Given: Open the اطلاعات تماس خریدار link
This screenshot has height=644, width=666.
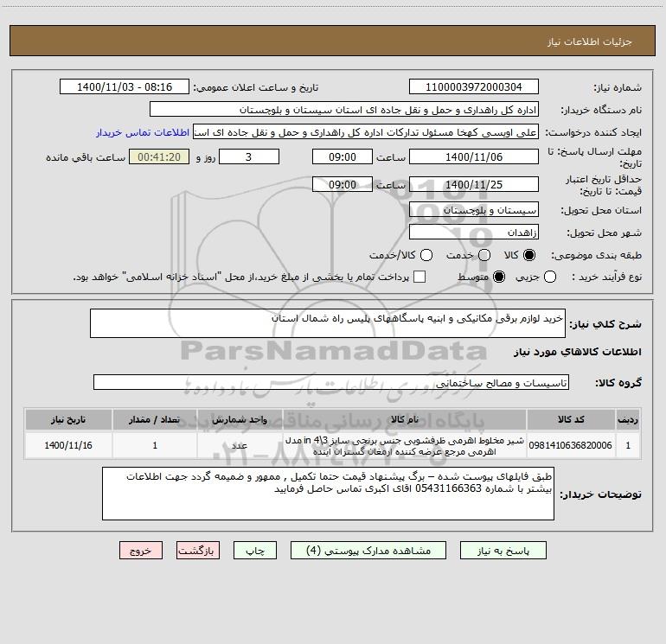Looking at the screenshot, I should (x=143, y=132).
